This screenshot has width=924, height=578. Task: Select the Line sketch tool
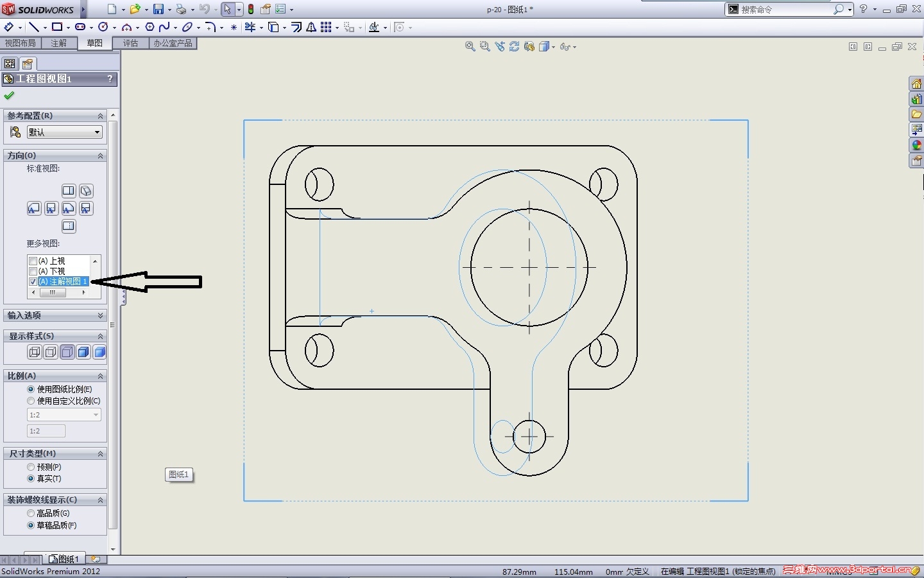(33, 27)
